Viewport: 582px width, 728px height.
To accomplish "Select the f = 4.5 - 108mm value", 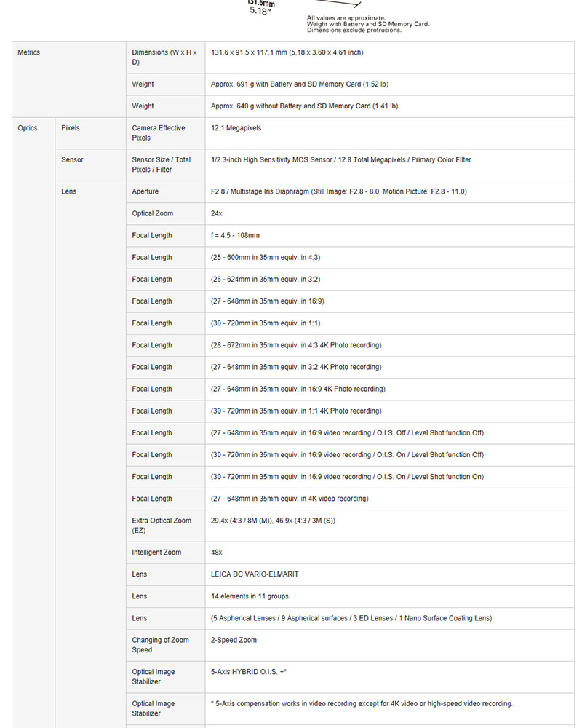I will pyautogui.click(x=235, y=236).
